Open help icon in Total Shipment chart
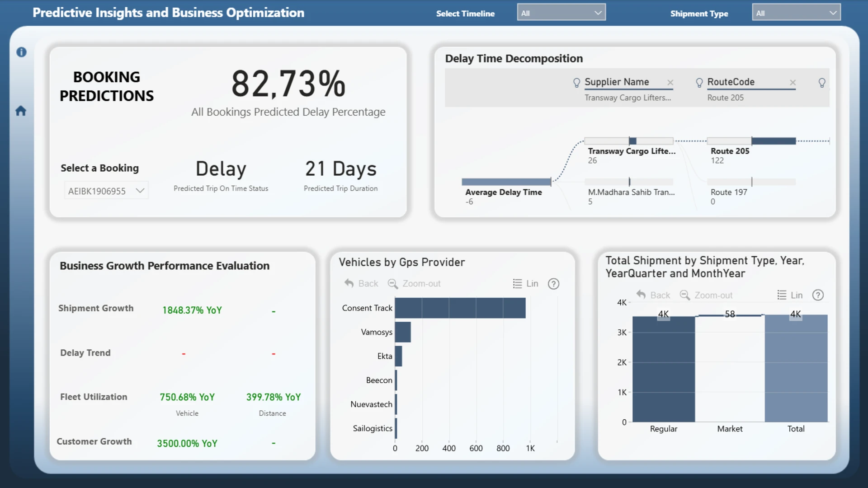Viewport: 868px width, 488px height. coord(818,295)
